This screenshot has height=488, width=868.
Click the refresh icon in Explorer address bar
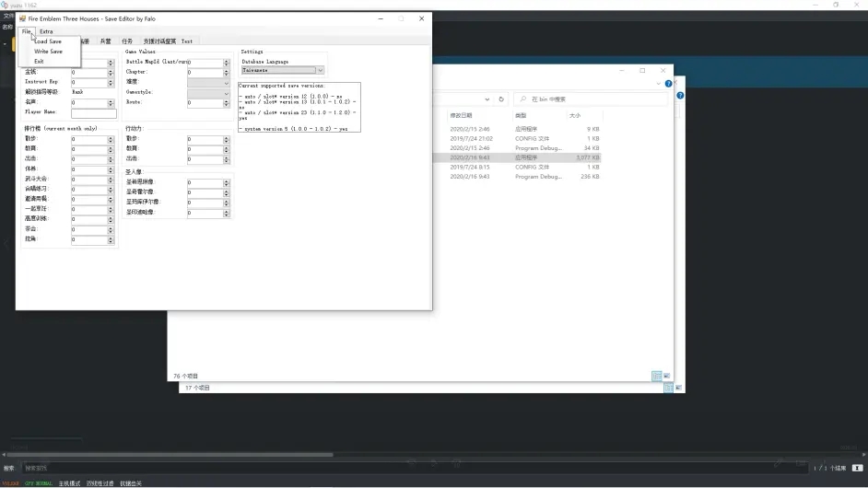[501, 99]
